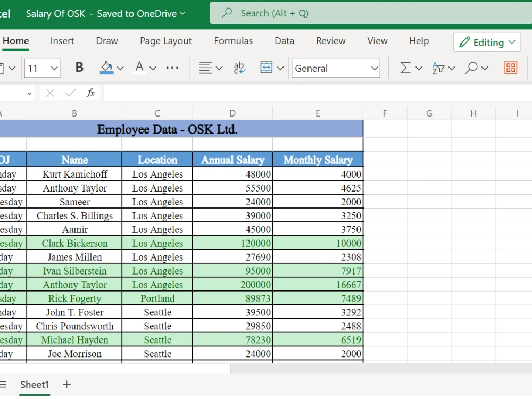Click the Location header cell
532x399 pixels.
157,160
